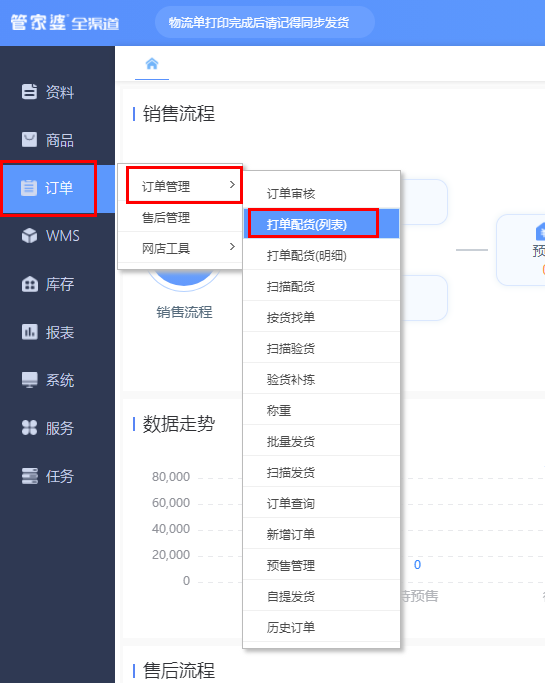Screen dimensions: 545x683
Task: Click the 管家婆 全渠道 logo
Action: tap(65, 22)
